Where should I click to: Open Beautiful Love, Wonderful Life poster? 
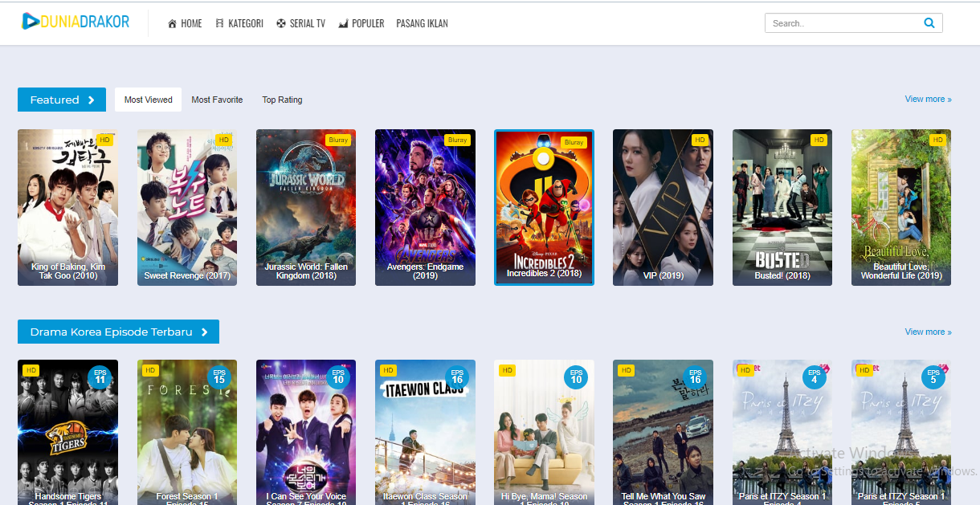(901, 207)
